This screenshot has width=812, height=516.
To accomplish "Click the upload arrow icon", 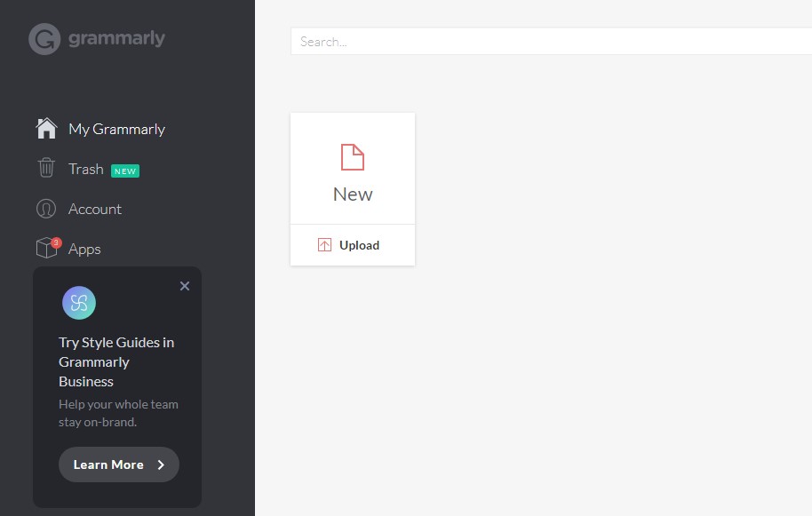I will pyautogui.click(x=324, y=245).
